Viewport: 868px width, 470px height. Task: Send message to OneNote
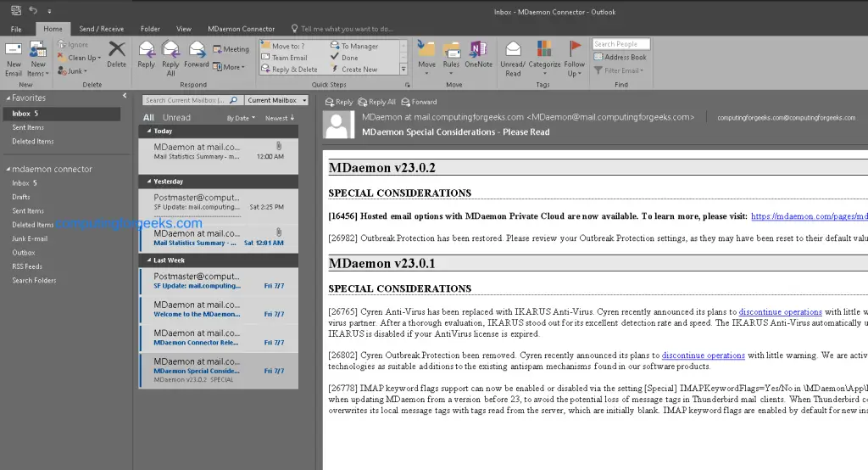[478, 55]
